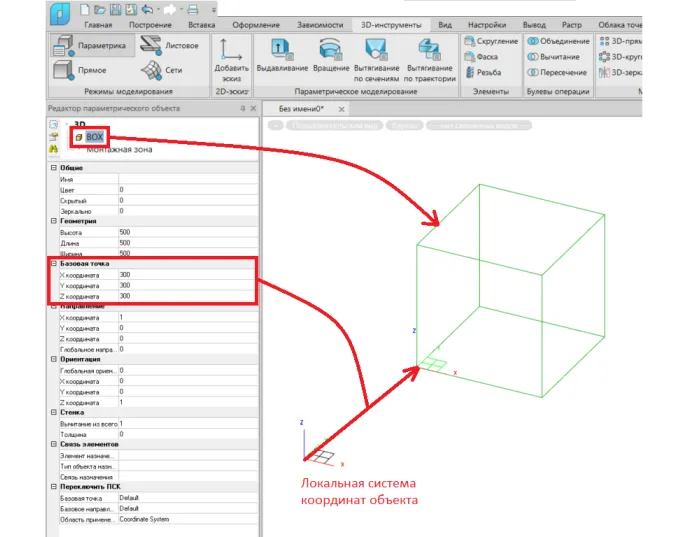Open the Вывод ribbon tab
The width and height of the screenshot is (688, 537).
click(x=534, y=25)
